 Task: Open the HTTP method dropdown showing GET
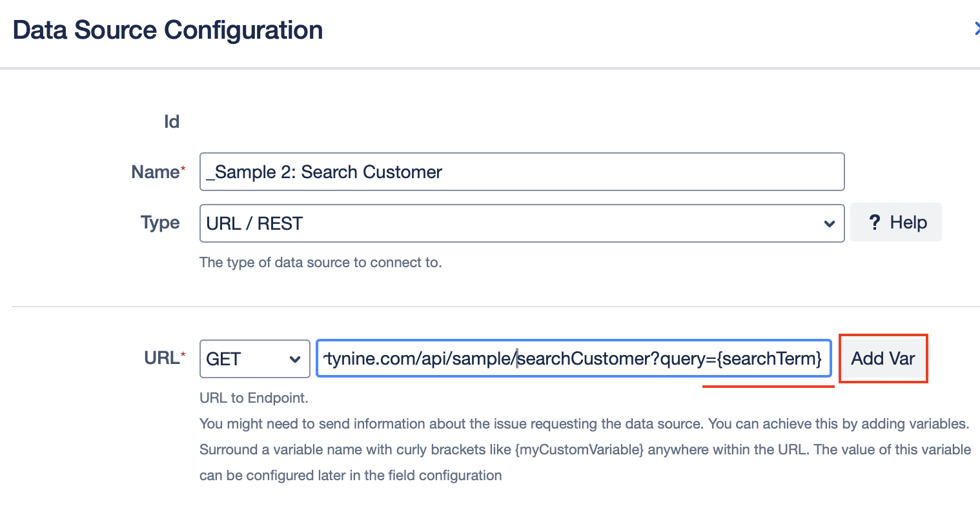click(x=254, y=359)
